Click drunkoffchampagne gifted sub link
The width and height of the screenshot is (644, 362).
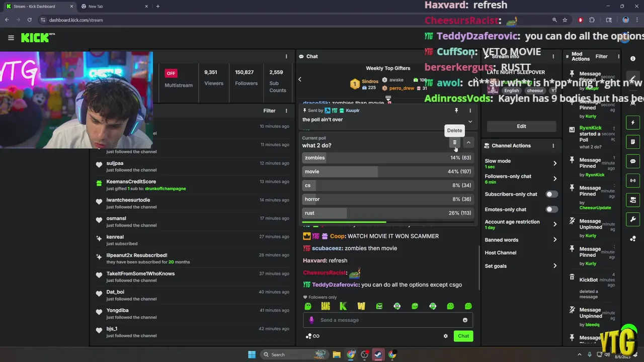[166, 189]
